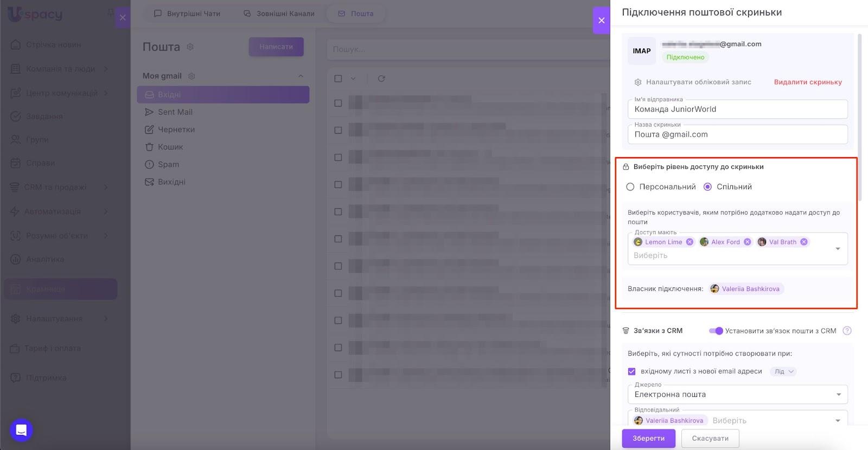Switch to Внутрішні Чати tab
Screen dimensions: 868x450
tap(187, 14)
